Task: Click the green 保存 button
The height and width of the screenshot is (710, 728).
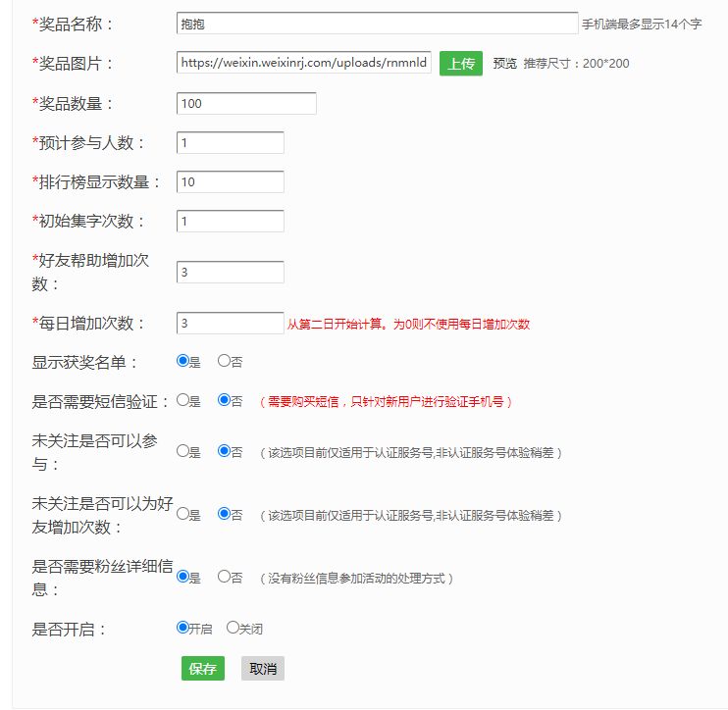Action: [x=203, y=669]
